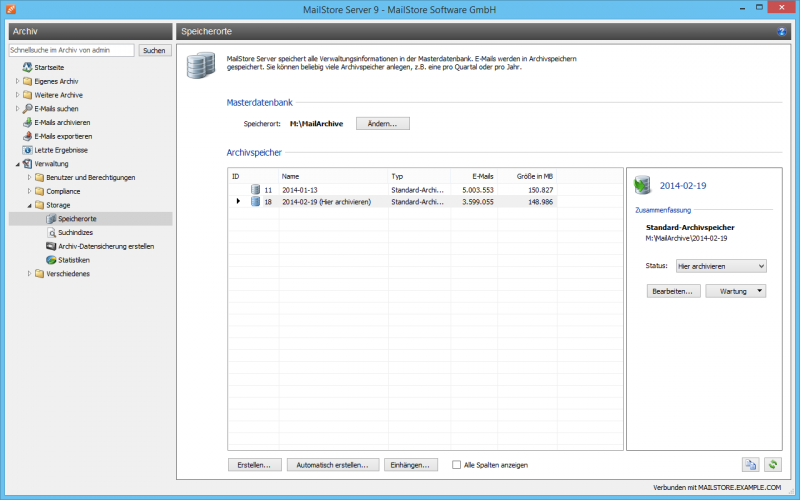Click the Letzte Ergebnisse icon
This screenshot has width=800, height=500.
click(x=27, y=150)
